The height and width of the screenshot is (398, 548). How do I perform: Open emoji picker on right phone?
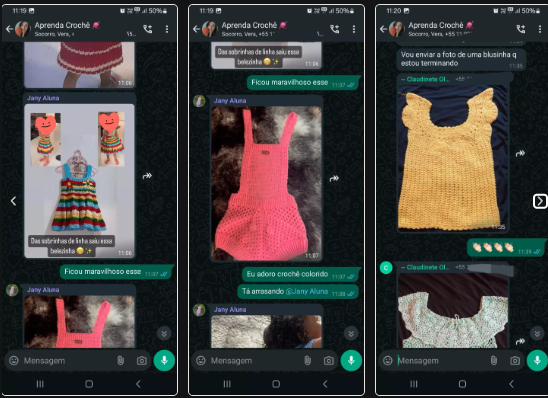(x=388, y=360)
